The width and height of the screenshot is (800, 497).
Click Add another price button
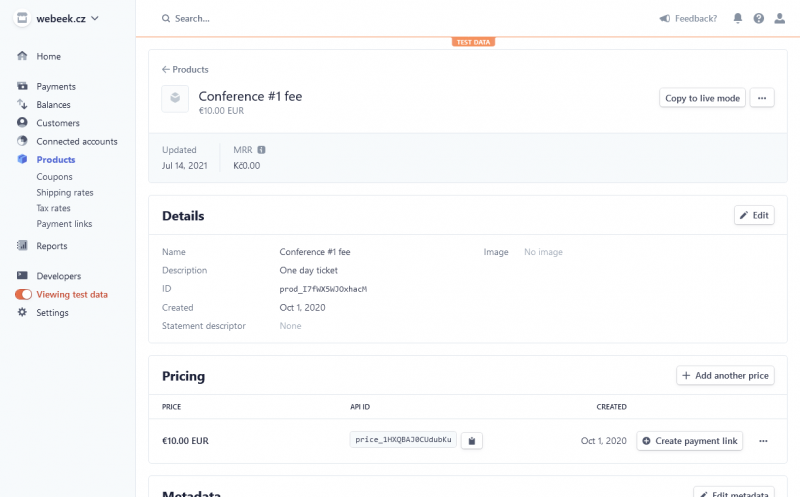725,376
